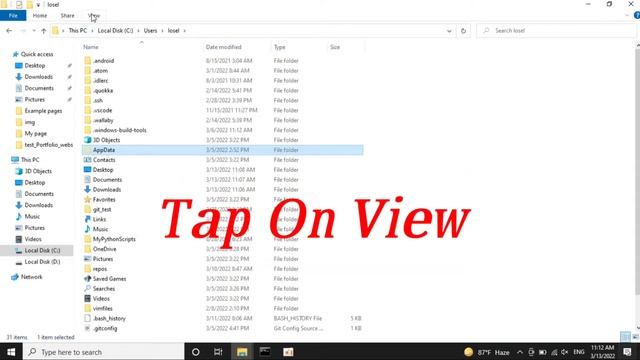Select 'This PC' in address breadcrumb
This screenshot has width=640, height=360.
click(78, 31)
